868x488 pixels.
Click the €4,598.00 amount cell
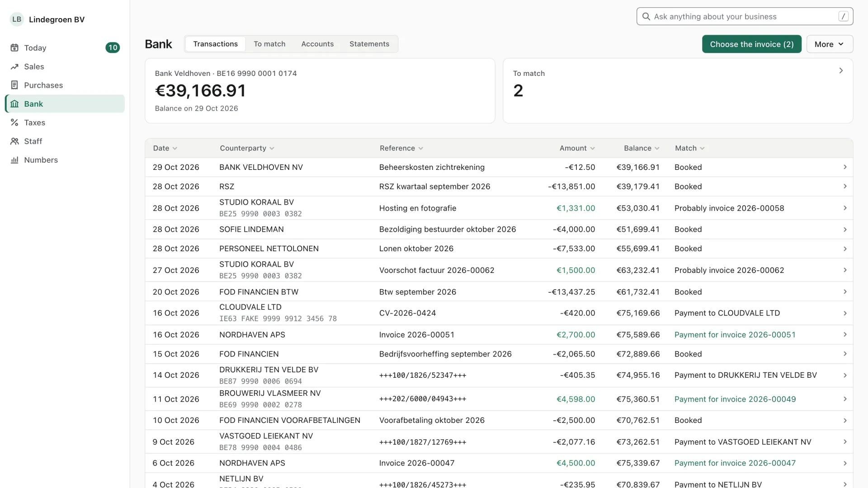pyautogui.click(x=576, y=399)
